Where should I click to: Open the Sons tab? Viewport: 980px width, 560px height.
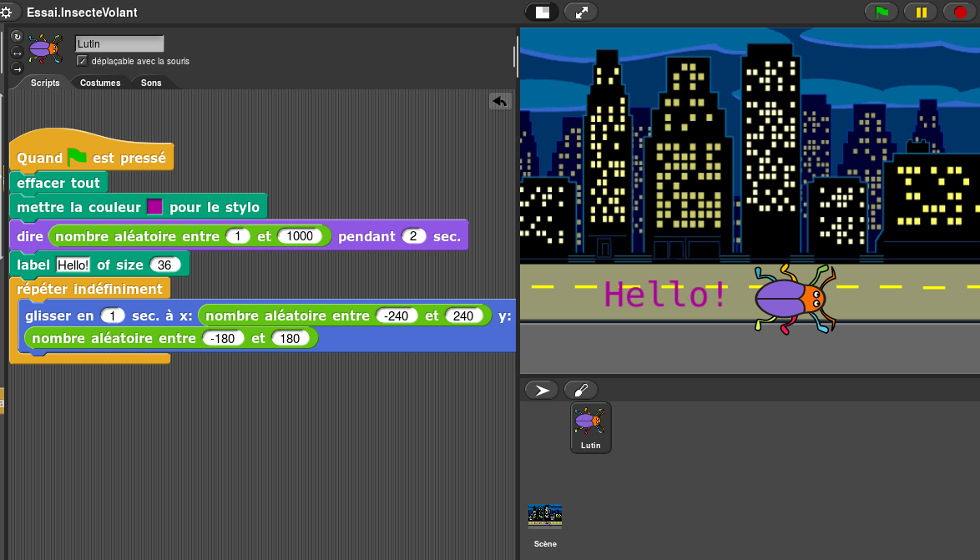tap(151, 83)
